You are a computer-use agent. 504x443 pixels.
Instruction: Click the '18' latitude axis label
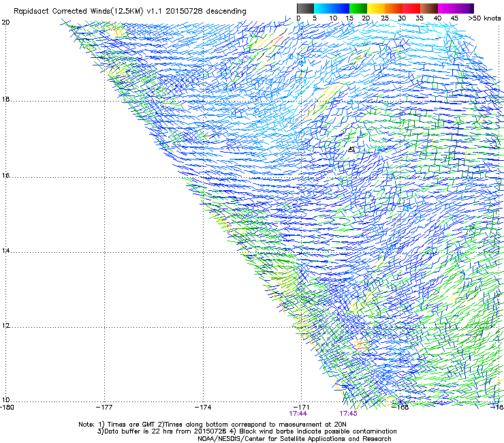[x=5, y=100]
